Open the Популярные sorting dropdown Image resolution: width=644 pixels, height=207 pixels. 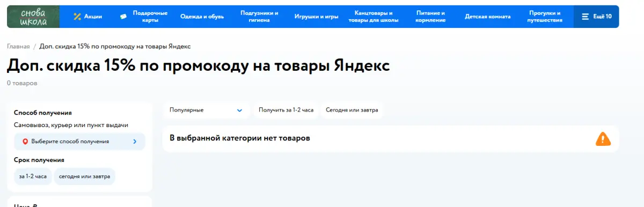tap(207, 110)
